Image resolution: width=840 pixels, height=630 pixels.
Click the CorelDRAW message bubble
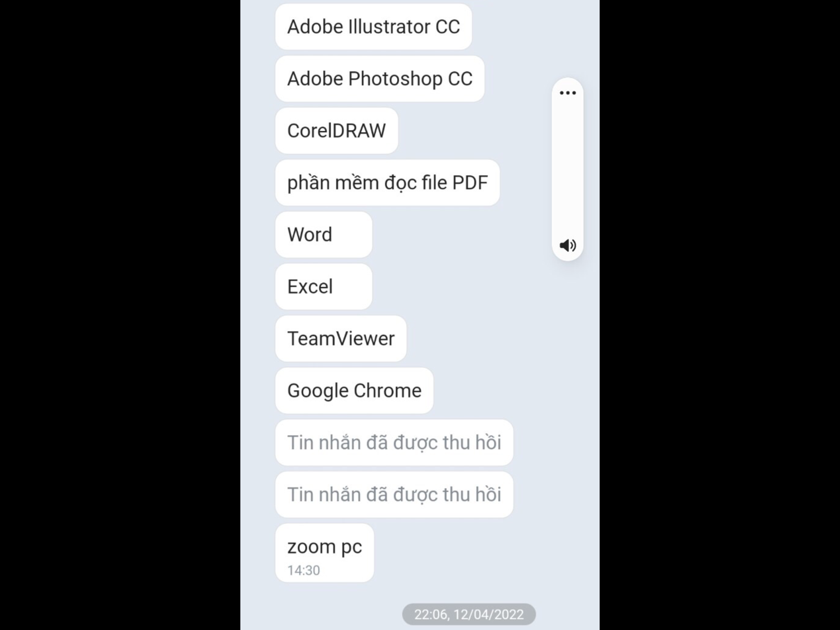337,130
